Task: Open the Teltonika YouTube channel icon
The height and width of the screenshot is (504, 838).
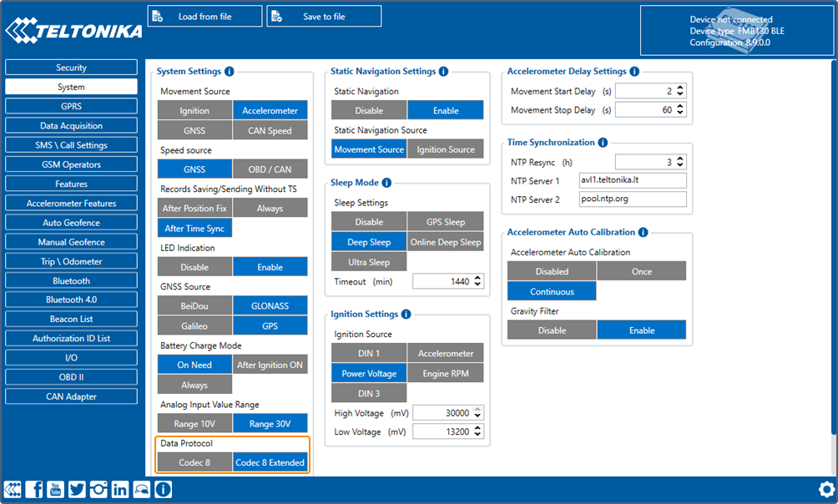Action: [x=56, y=490]
